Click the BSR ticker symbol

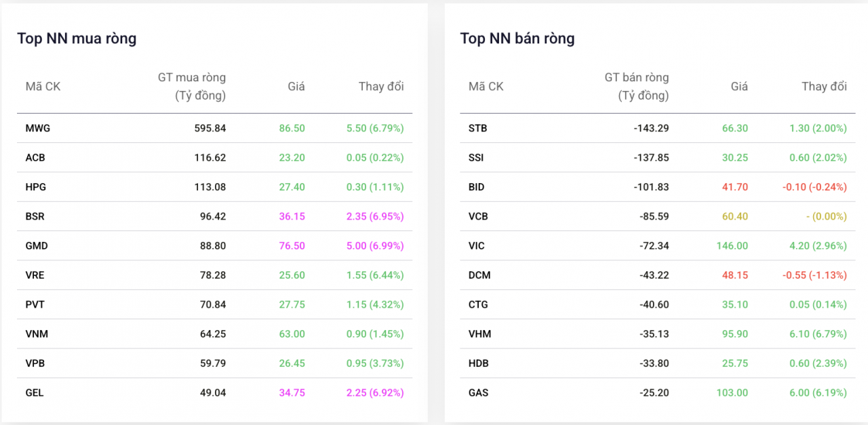35,216
